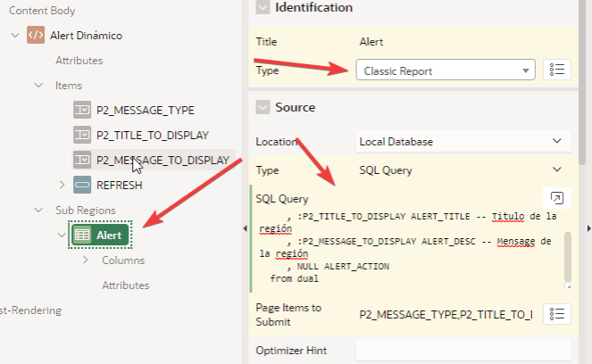Screen dimensions: 592x364
Task: Expand the Columns node under Alert
Action: click(x=85, y=261)
